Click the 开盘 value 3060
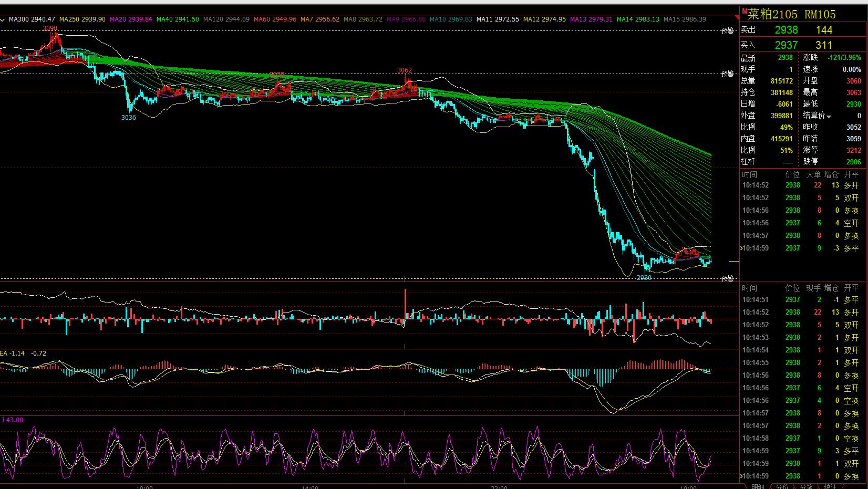The width and height of the screenshot is (868, 489). click(854, 81)
